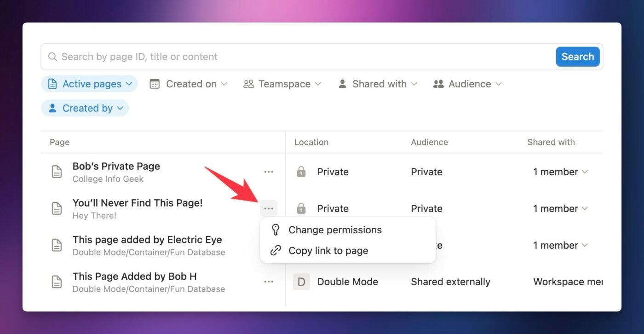
Task: Click the blue Search button
Action: 577,56
